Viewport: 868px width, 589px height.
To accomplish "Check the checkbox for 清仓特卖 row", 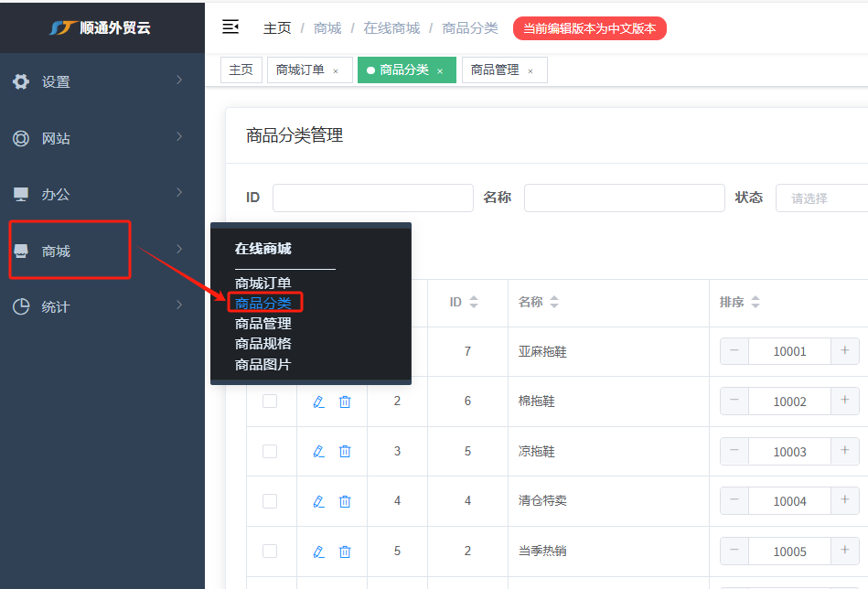I will point(270,501).
